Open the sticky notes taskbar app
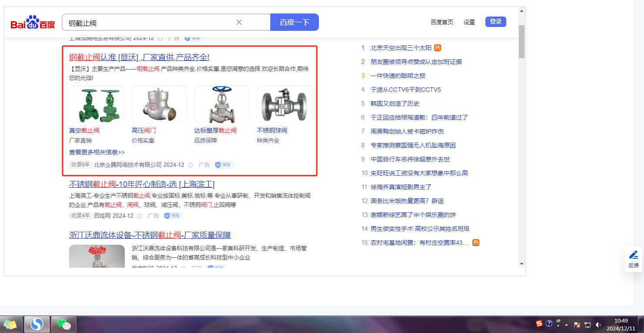 tap(10, 324)
